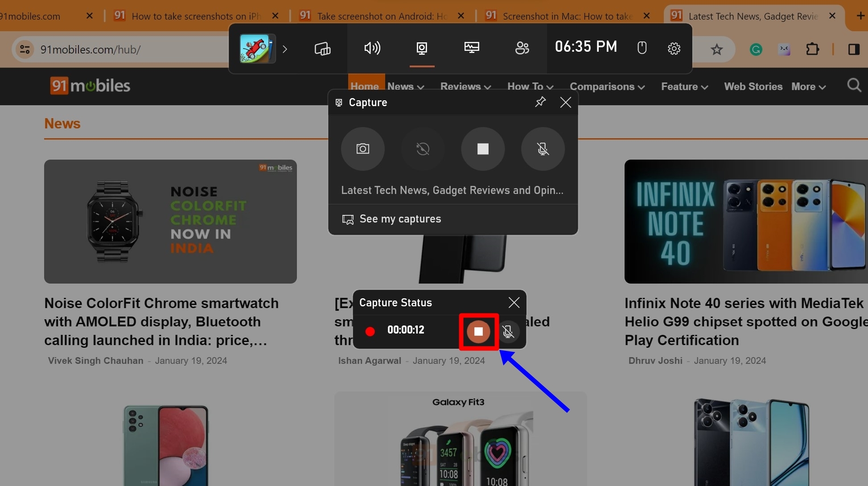Open the Audio widget from the Game Bar
The width and height of the screenshot is (868, 486).
pos(372,49)
